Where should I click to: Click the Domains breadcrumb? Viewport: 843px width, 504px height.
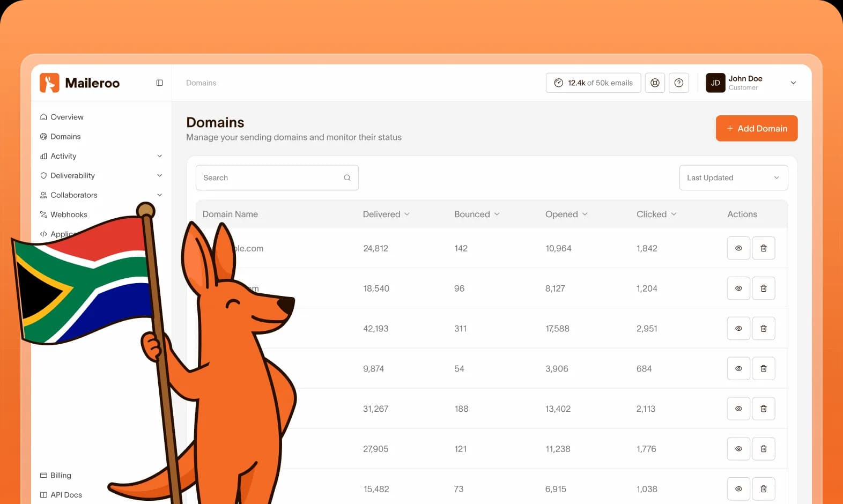point(201,83)
